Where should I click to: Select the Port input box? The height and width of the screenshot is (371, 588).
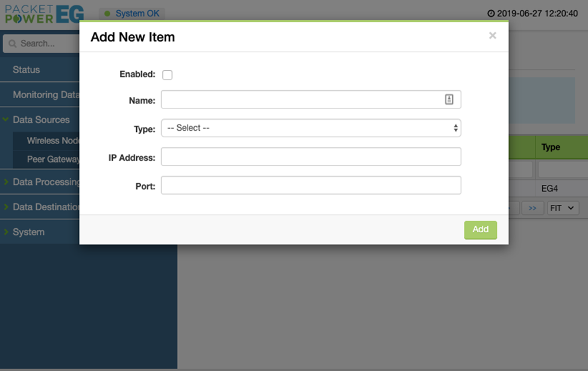[311, 185]
